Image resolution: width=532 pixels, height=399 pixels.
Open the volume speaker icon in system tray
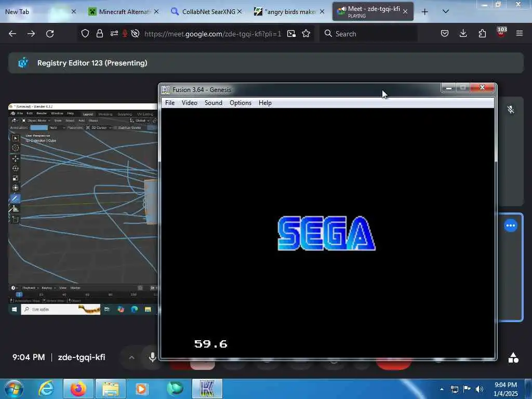pyautogui.click(x=479, y=389)
